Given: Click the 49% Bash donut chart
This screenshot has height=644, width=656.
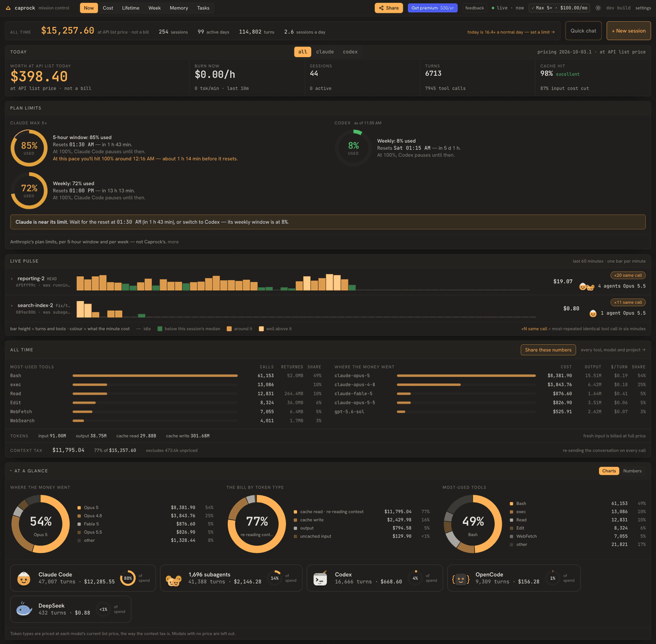Looking at the screenshot, I should [473, 524].
